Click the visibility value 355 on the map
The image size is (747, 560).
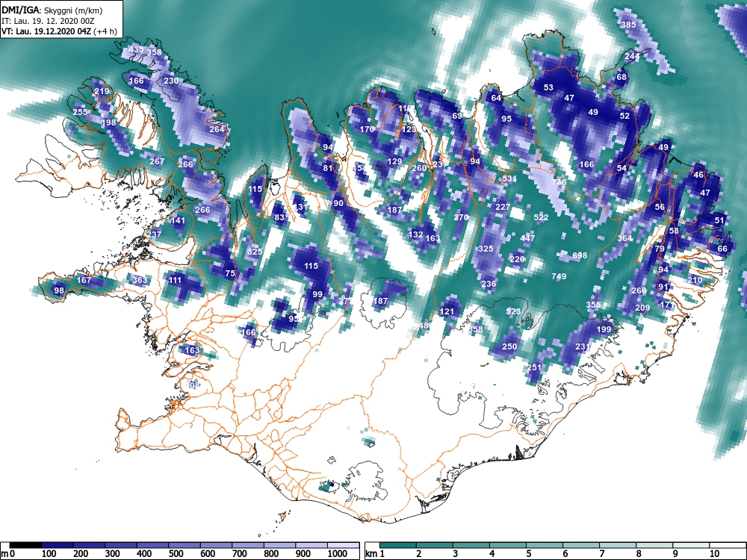point(593,305)
